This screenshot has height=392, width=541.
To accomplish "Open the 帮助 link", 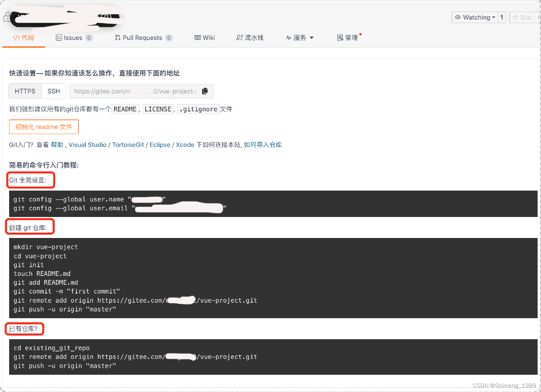I will (x=57, y=145).
